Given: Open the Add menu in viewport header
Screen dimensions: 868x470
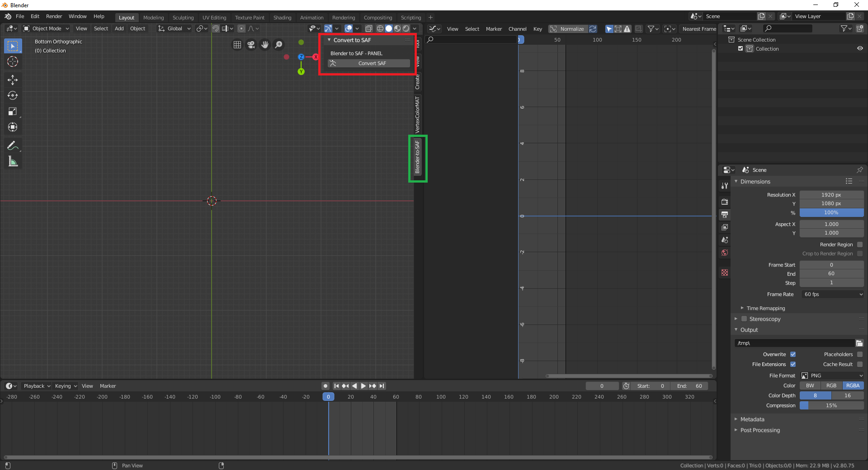Looking at the screenshot, I should (x=119, y=28).
